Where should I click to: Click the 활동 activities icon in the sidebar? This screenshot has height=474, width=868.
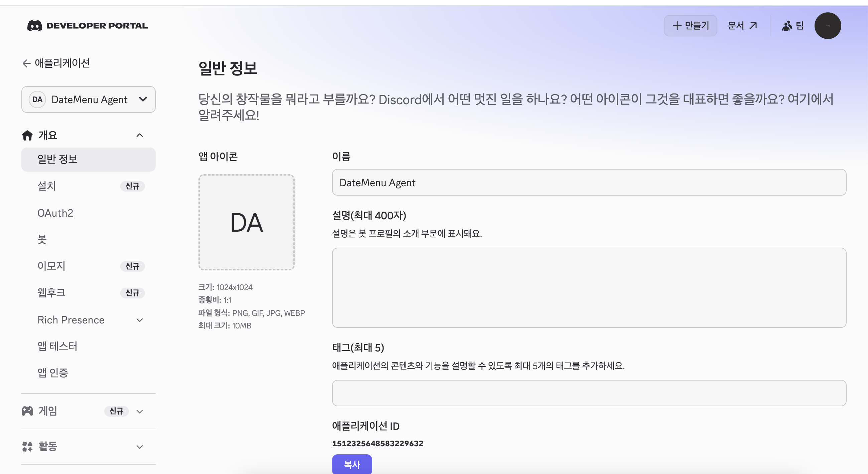click(x=27, y=447)
